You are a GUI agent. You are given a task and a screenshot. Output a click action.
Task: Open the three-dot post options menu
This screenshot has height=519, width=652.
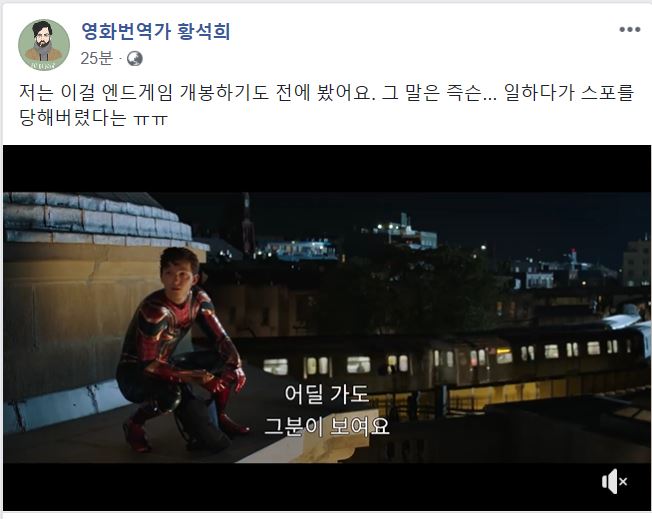[630, 30]
